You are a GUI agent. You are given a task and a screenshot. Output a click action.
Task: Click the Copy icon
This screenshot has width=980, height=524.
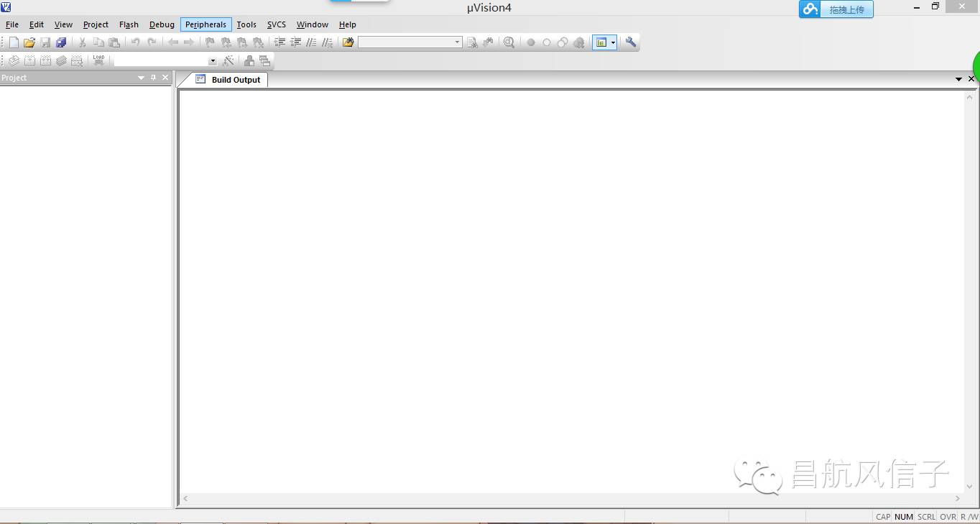pos(98,42)
